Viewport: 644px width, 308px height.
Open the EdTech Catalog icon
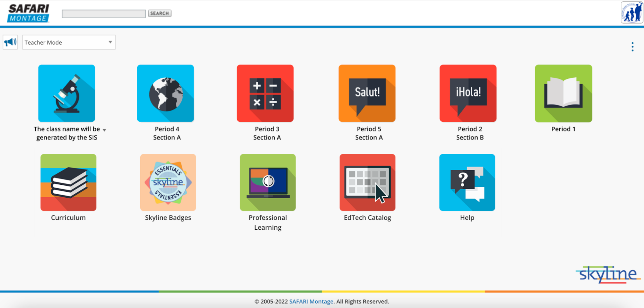367,182
